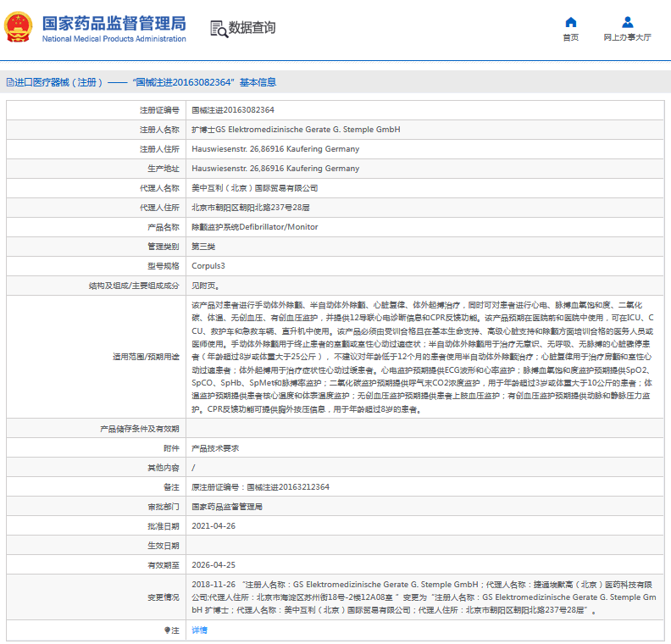Screen dimensions: 671x644
Task: Click 注册人住所 address value
Action: point(275,149)
